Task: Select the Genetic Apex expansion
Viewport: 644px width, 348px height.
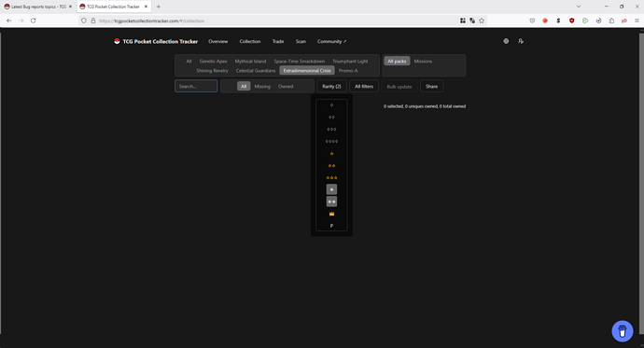Action: (x=213, y=62)
